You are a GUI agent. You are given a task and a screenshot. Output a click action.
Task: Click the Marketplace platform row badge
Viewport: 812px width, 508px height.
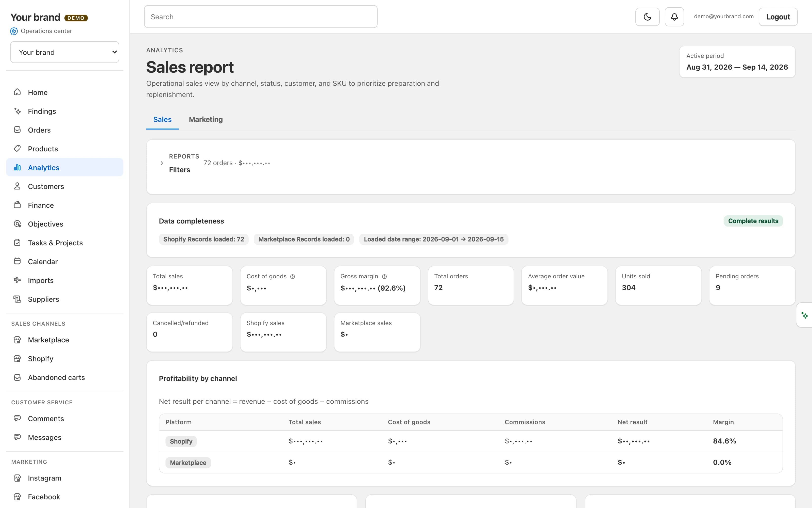(x=188, y=463)
